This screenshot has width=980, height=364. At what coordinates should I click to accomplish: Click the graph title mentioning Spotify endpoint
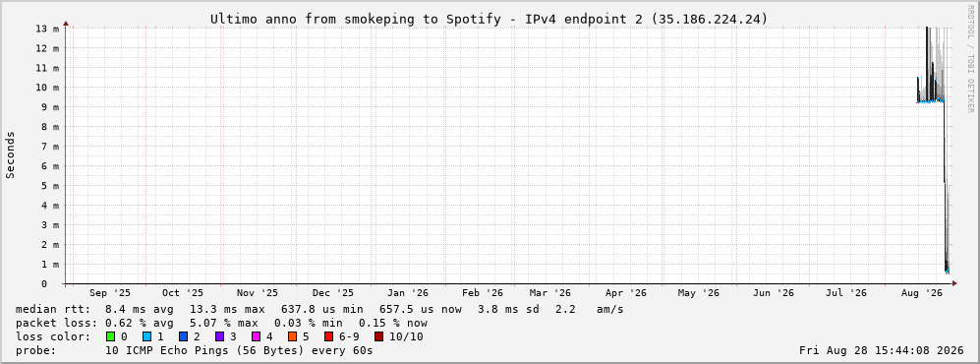click(489, 19)
